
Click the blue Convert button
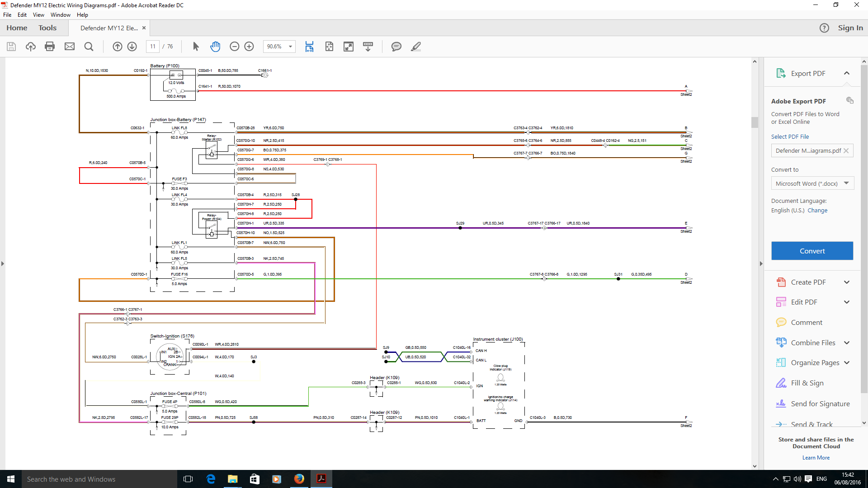812,251
